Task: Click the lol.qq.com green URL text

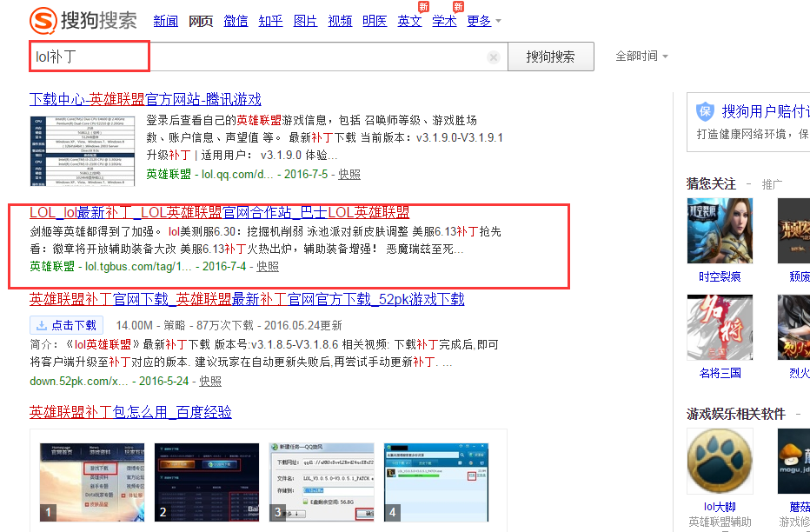Action: (237, 175)
